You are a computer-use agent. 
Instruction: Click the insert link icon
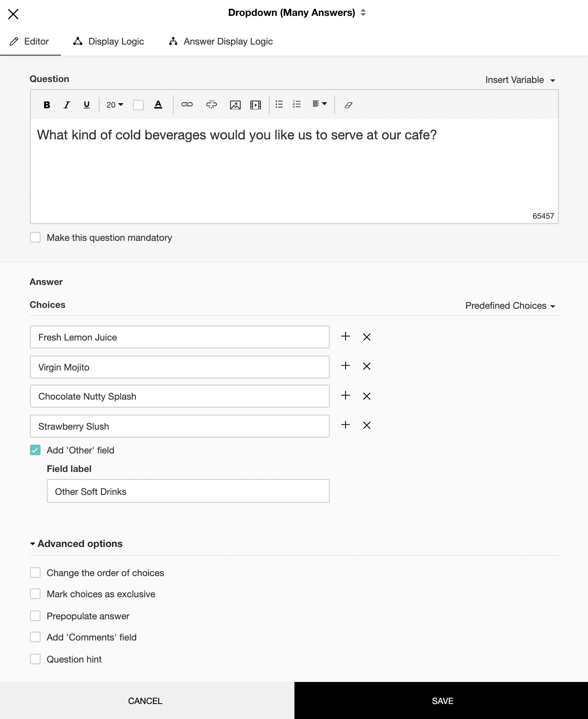187,105
